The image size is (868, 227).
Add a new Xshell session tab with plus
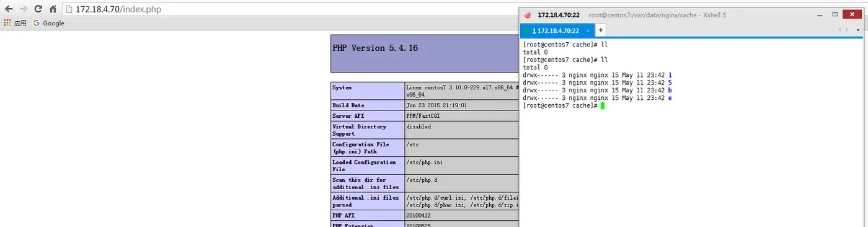[x=600, y=30]
